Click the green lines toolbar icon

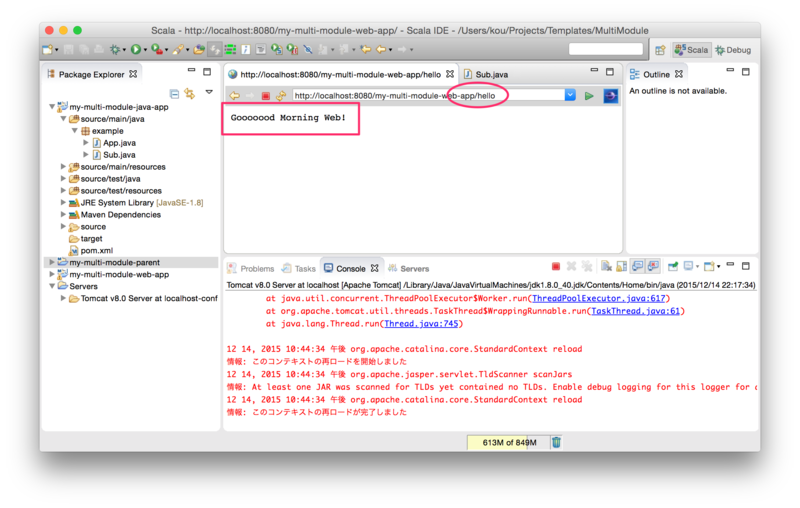pos(231,49)
